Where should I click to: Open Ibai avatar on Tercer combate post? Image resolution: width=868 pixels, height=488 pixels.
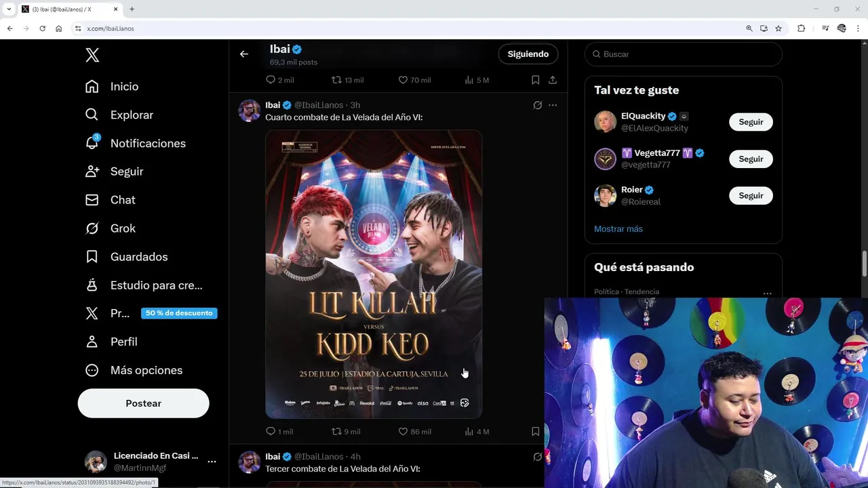tap(250, 462)
